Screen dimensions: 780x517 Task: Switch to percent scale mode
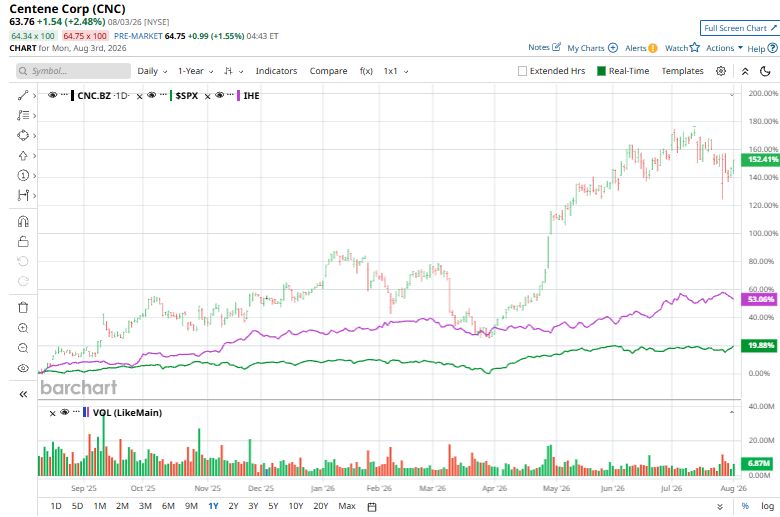tap(745, 506)
